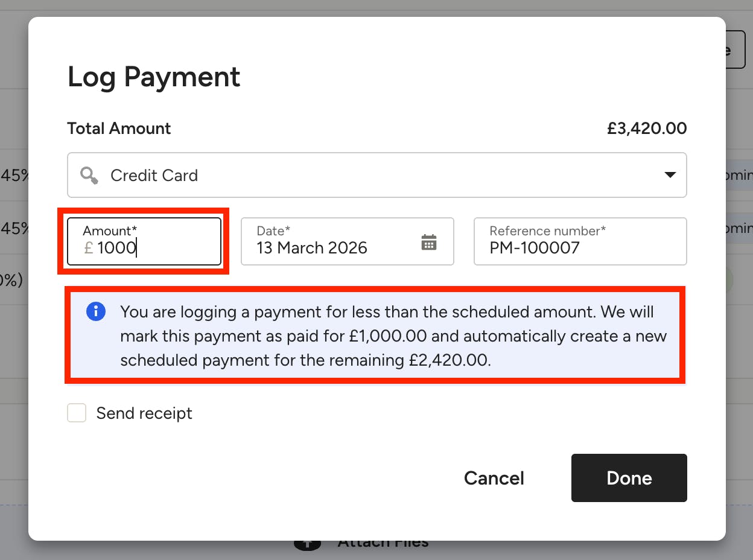This screenshot has height=560, width=753.
Task: Click the £ currency symbol in Amount
Action: click(x=88, y=248)
